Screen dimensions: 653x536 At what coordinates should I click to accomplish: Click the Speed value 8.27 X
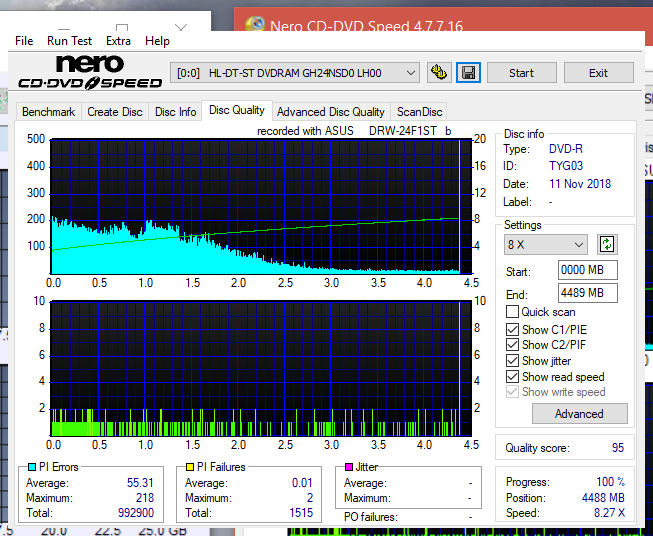click(609, 513)
